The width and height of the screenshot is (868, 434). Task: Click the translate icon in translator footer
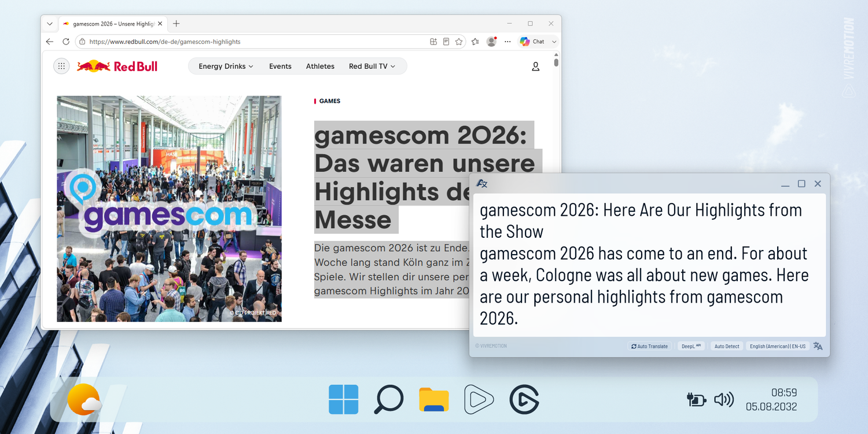click(x=818, y=346)
